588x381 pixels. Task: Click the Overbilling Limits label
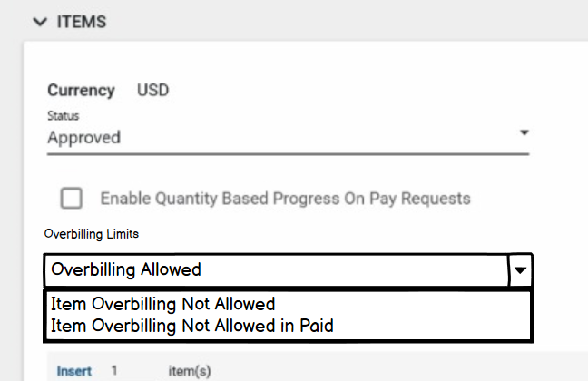(x=92, y=234)
